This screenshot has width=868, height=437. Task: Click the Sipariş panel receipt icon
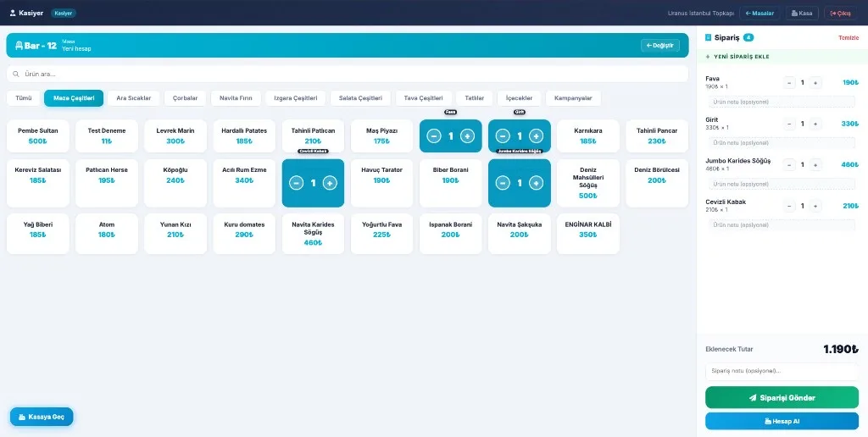pyautogui.click(x=708, y=37)
